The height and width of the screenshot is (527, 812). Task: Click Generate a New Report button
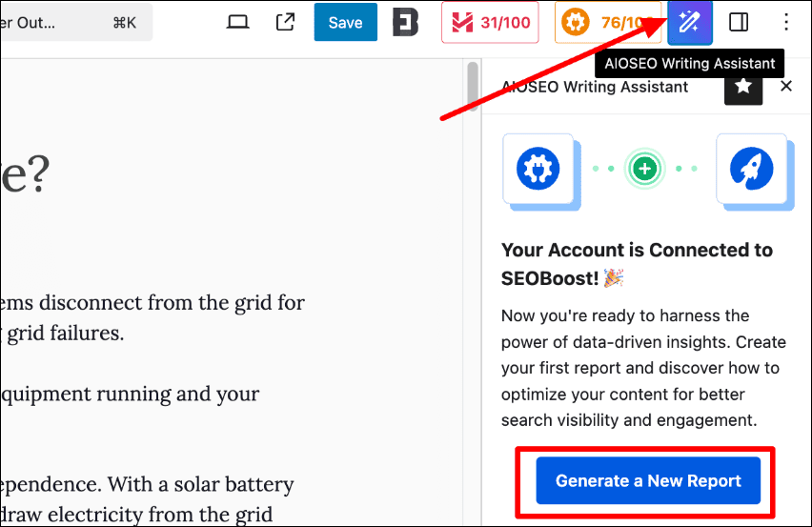coord(648,480)
